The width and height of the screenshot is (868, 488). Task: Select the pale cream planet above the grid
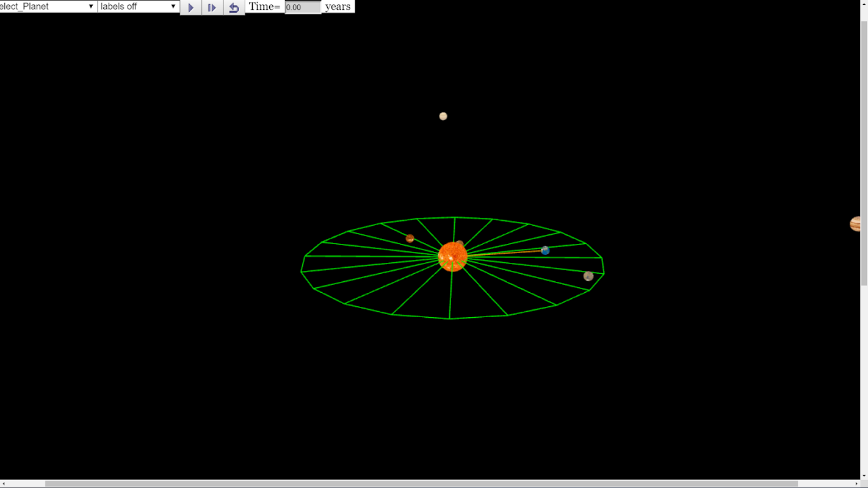coord(443,117)
